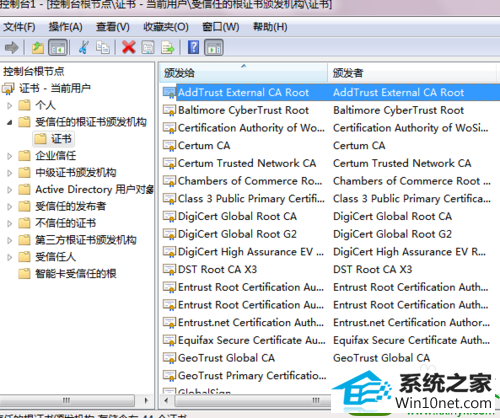Viewport: 500px width, 418px height.
Task: Open the 窗口(W) menu
Action: (221, 27)
